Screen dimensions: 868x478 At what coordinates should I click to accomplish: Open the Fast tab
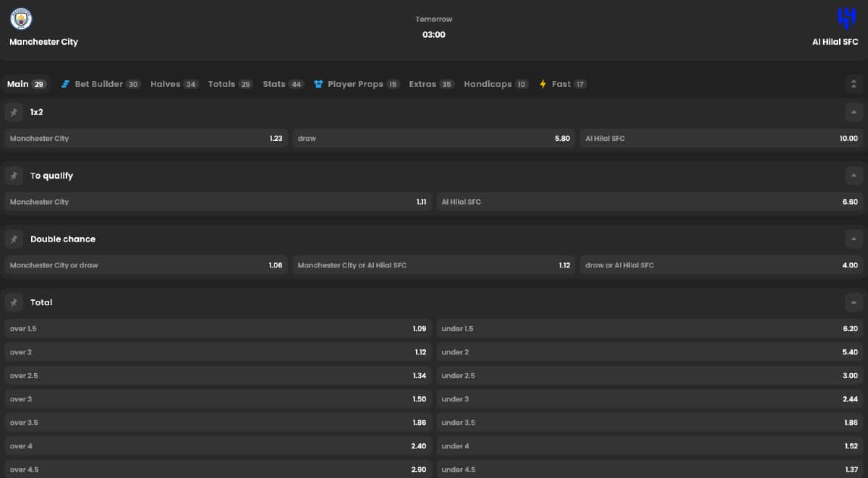563,84
